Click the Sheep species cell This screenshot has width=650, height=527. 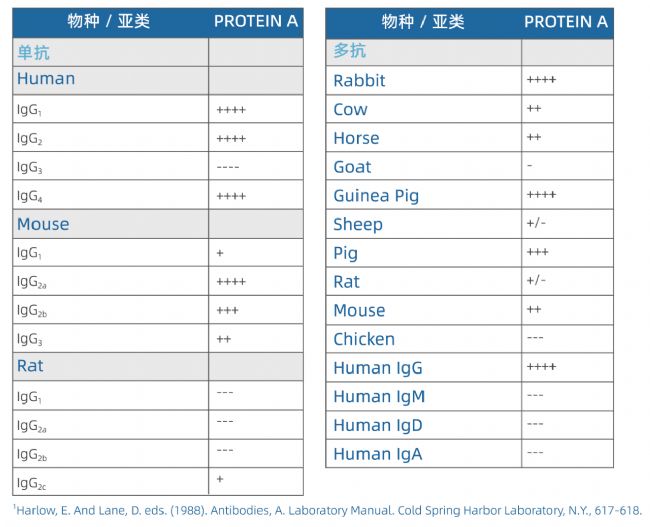coord(358,225)
